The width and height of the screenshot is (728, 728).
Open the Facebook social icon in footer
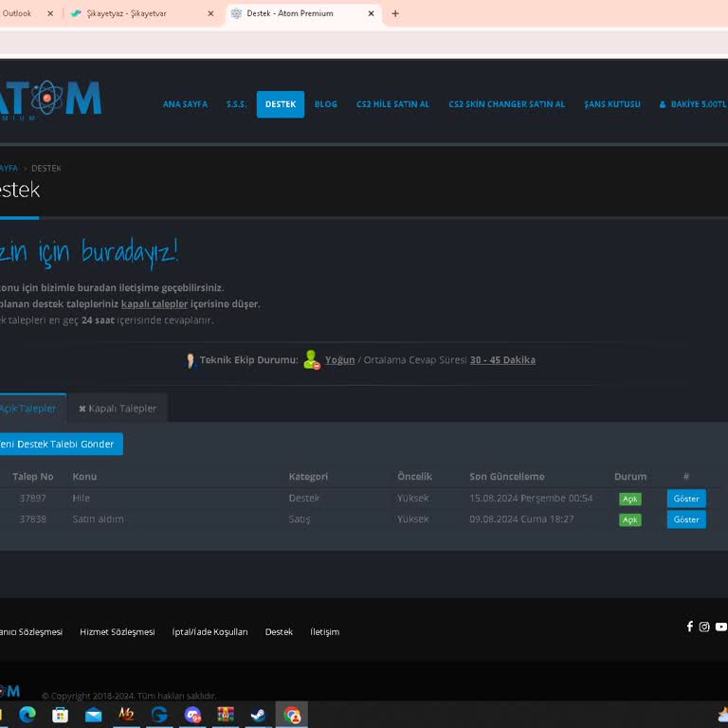(690, 627)
